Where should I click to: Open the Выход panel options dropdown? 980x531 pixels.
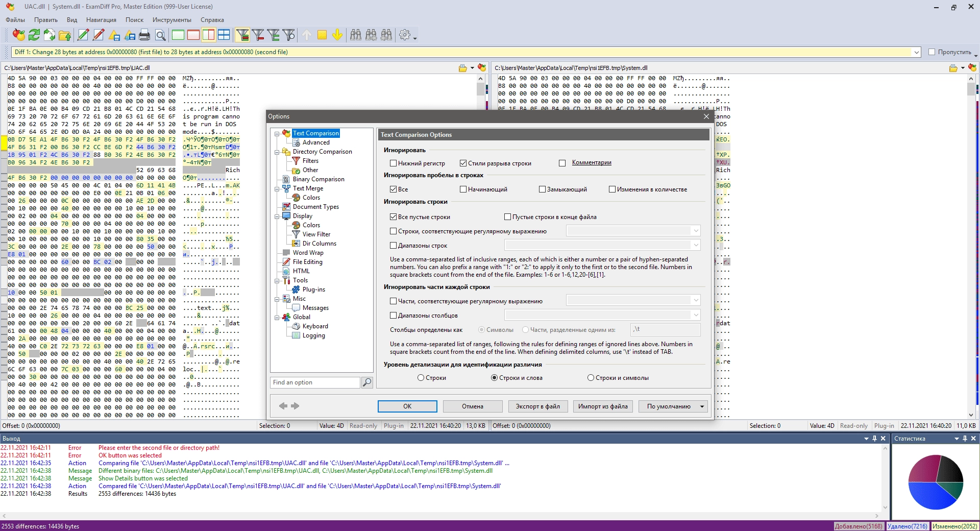[866, 439]
